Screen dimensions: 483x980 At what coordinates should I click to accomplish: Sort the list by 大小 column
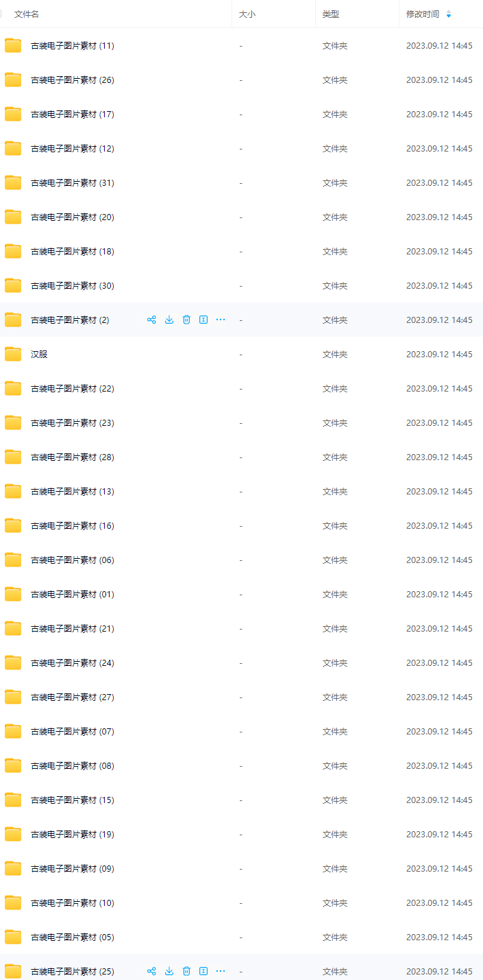tap(247, 14)
